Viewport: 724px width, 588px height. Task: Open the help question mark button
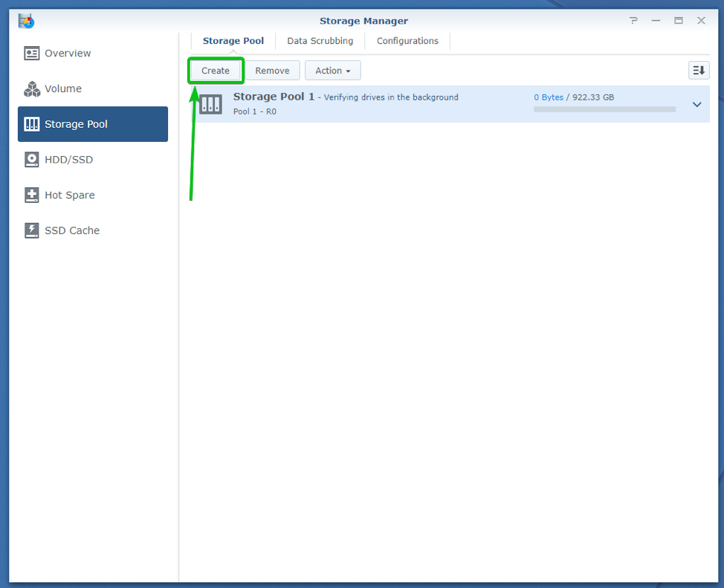[x=633, y=21]
